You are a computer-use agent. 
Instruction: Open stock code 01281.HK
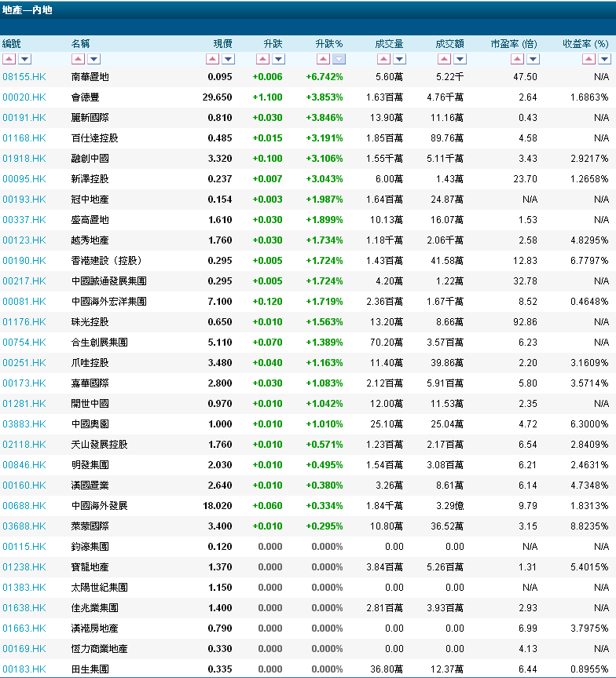click(x=24, y=404)
